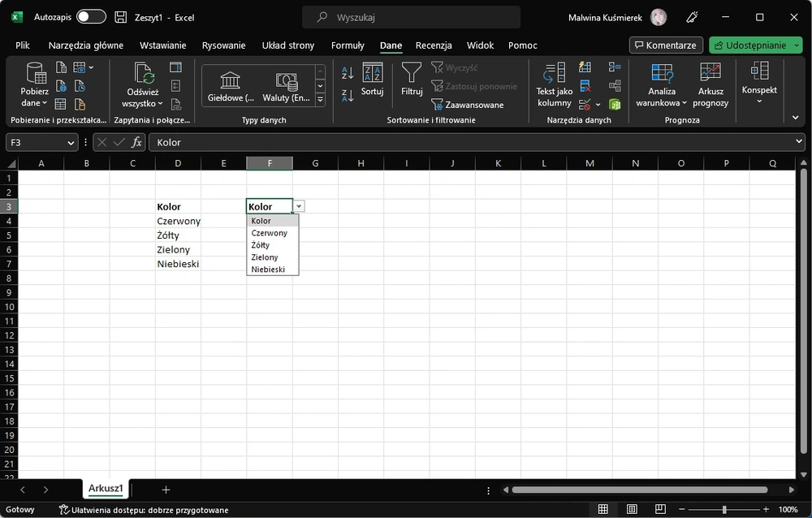
Task: Click the Data Validation icon
Action: point(585,105)
